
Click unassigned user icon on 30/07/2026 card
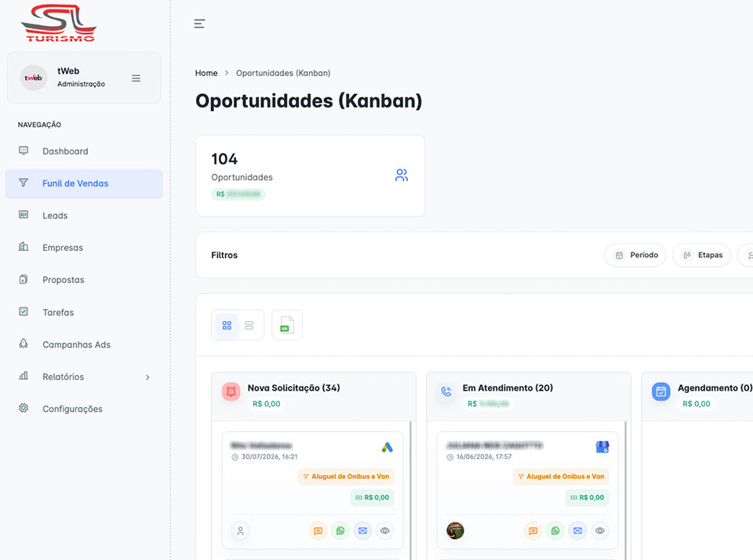click(240, 531)
